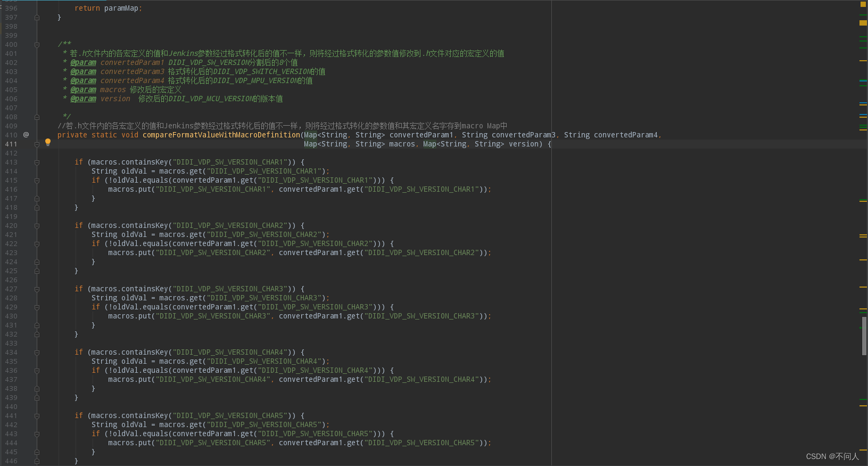Image resolution: width=868 pixels, height=466 pixels.
Task: Collapse the inner if block on line 436
Action: [x=37, y=371]
